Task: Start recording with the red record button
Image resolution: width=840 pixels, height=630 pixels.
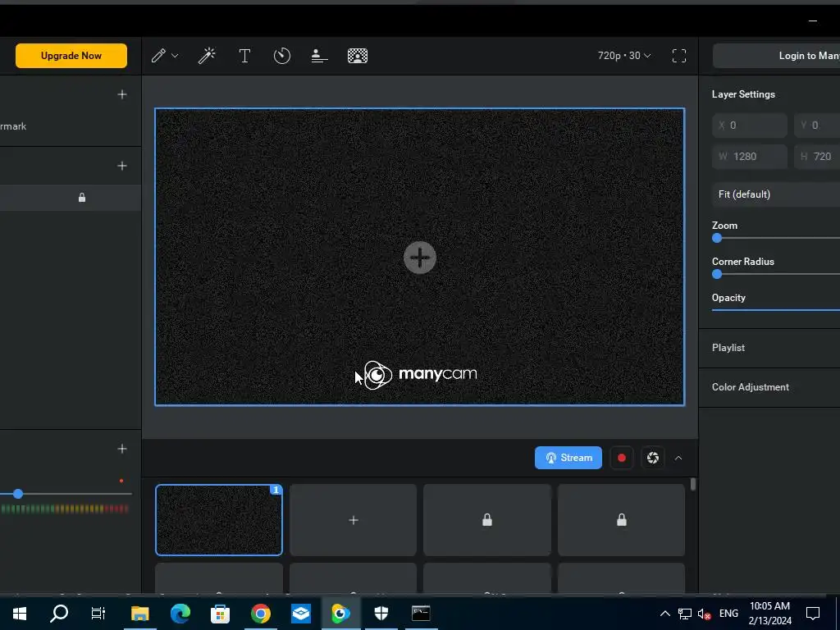Action: 622,458
